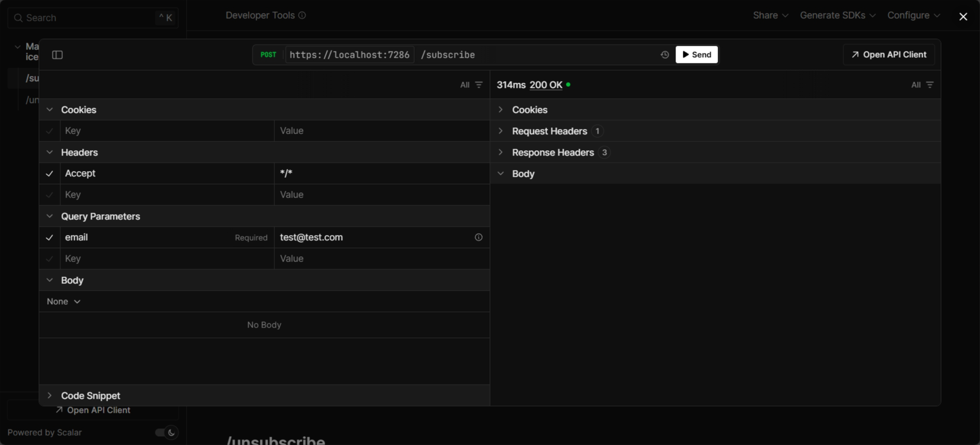
Task: Toggle the dark mode switch
Action: pos(166,433)
